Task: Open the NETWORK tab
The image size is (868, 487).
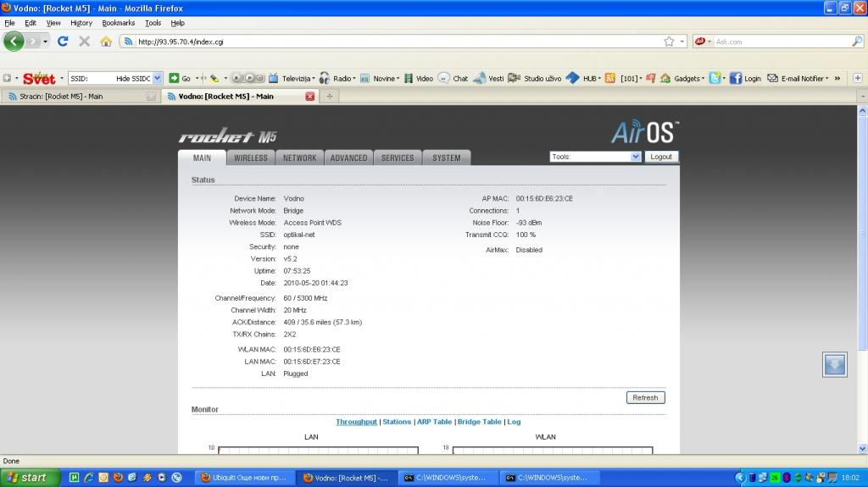Action: [299, 158]
